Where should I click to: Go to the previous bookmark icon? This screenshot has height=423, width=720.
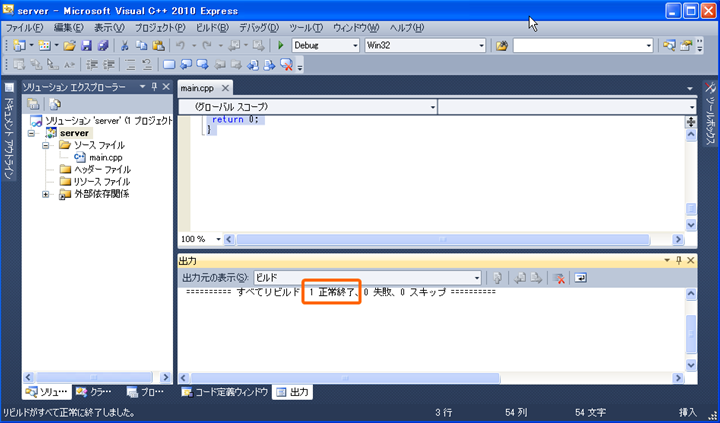(x=186, y=65)
